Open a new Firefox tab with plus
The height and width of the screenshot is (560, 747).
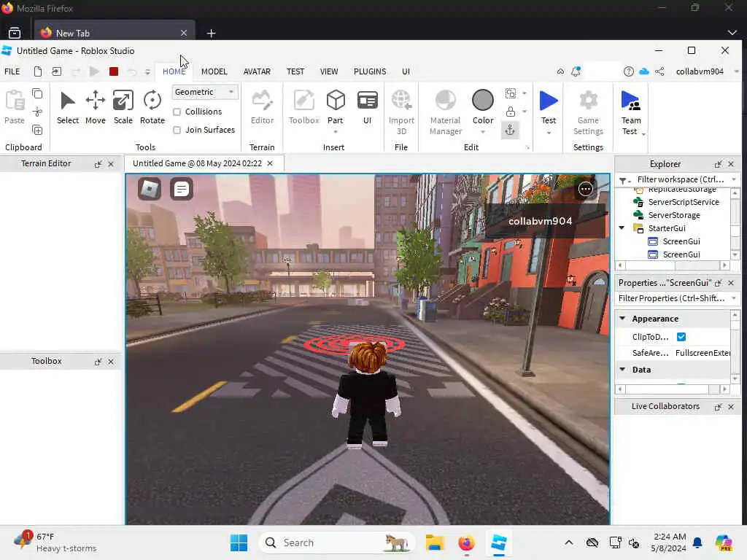pos(211,34)
